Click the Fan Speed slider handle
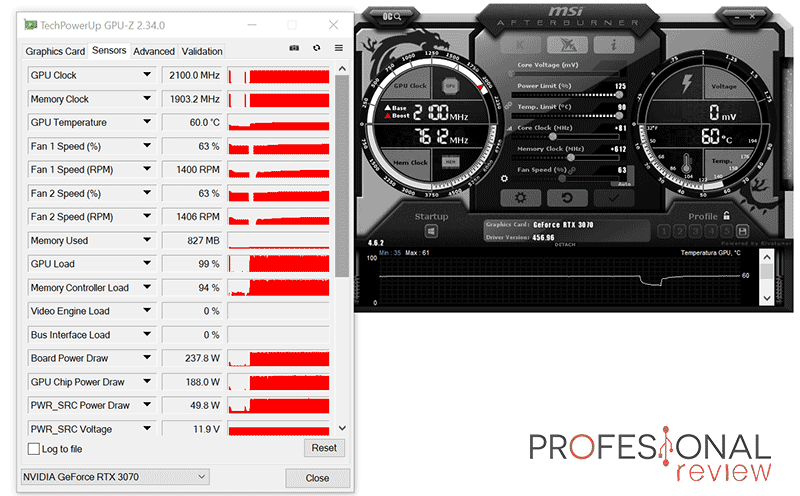Screen dimensions: 800x496 [562, 179]
